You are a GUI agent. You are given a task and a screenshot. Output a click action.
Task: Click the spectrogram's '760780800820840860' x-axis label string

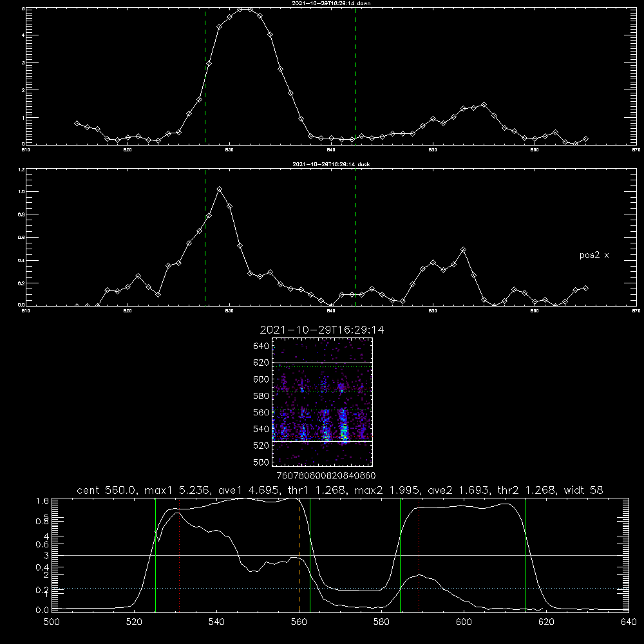click(326, 475)
